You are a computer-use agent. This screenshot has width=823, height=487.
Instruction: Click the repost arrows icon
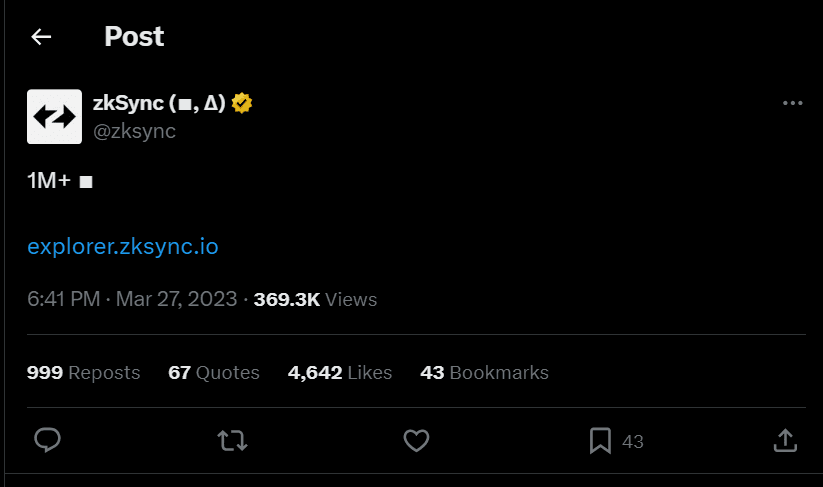[x=233, y=441]
